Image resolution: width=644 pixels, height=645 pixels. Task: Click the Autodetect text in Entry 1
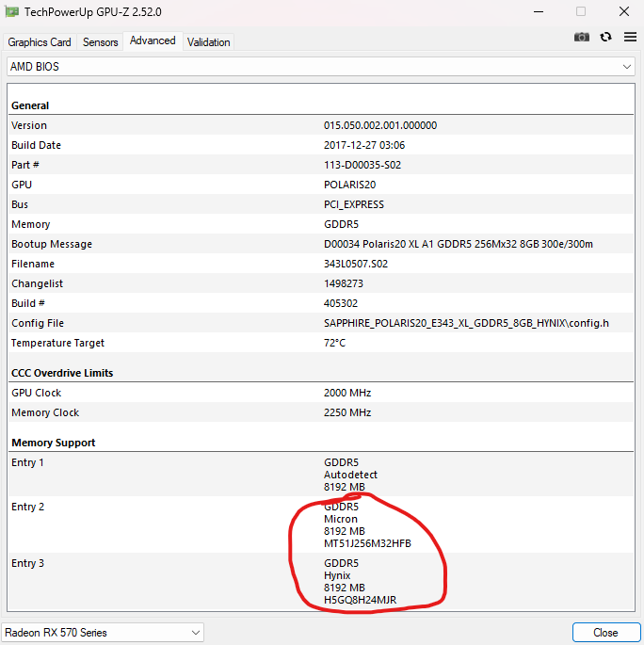pos(350,475)
